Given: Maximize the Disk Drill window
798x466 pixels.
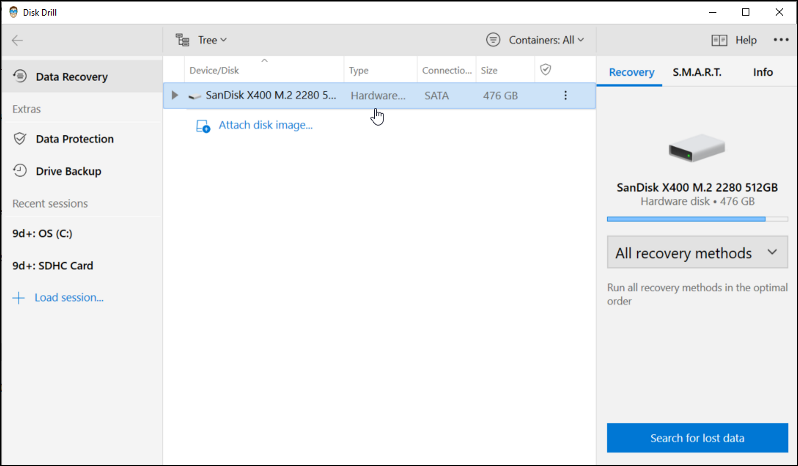Looking at the screenshot, I should coord(746,12).
